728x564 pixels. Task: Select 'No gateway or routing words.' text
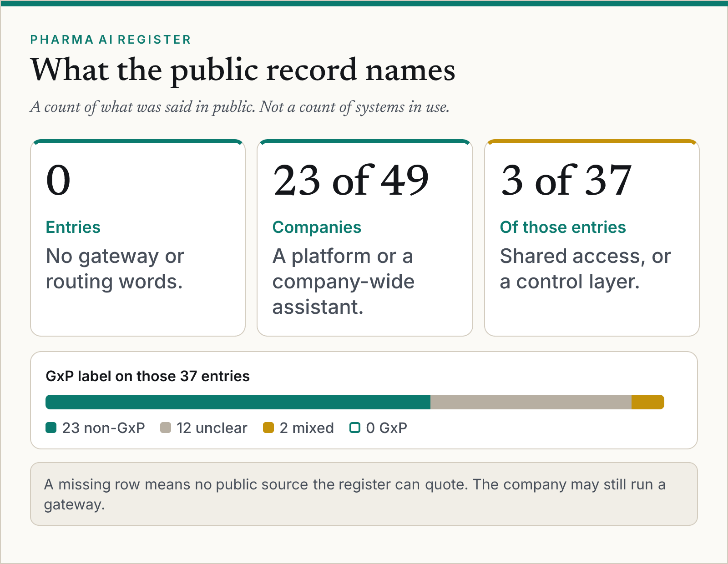pos(115,269)
